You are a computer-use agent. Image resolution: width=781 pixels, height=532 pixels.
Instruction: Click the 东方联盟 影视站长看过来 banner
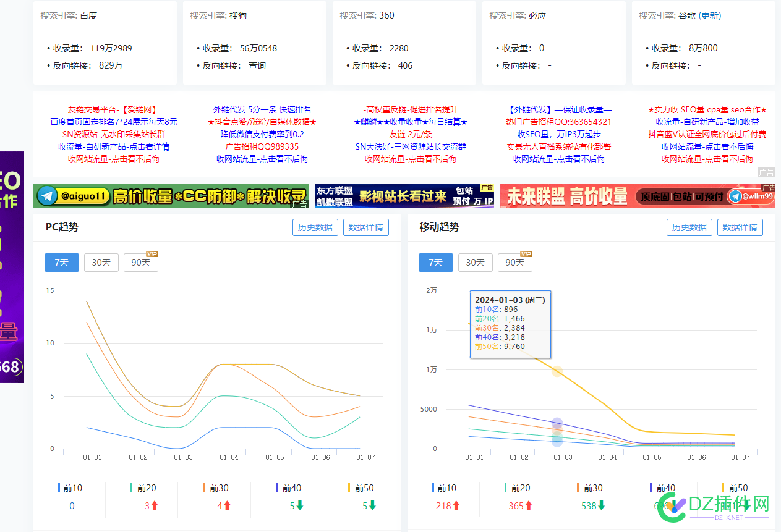[404, 196]
